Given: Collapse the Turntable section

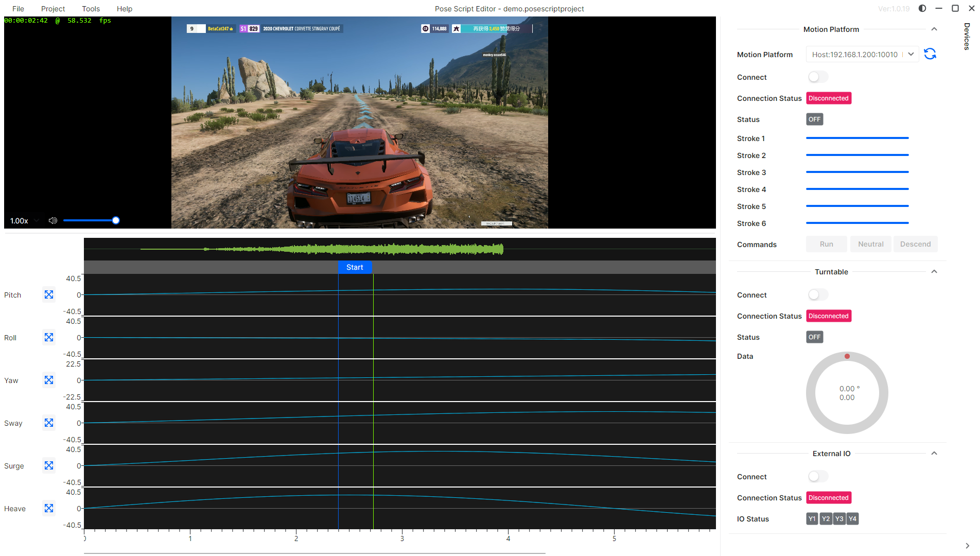Looking at the screenshot, I should click(x=934, y=272).
